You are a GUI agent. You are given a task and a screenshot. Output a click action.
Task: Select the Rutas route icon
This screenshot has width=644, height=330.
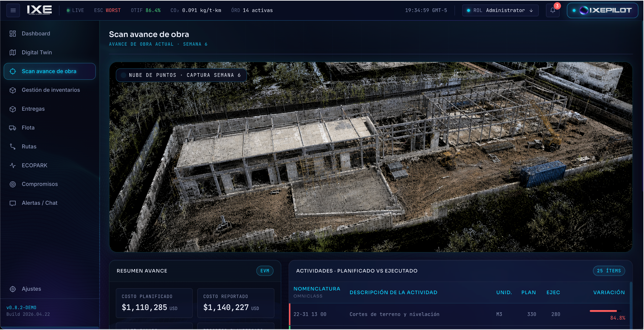(x=13, y=146)
